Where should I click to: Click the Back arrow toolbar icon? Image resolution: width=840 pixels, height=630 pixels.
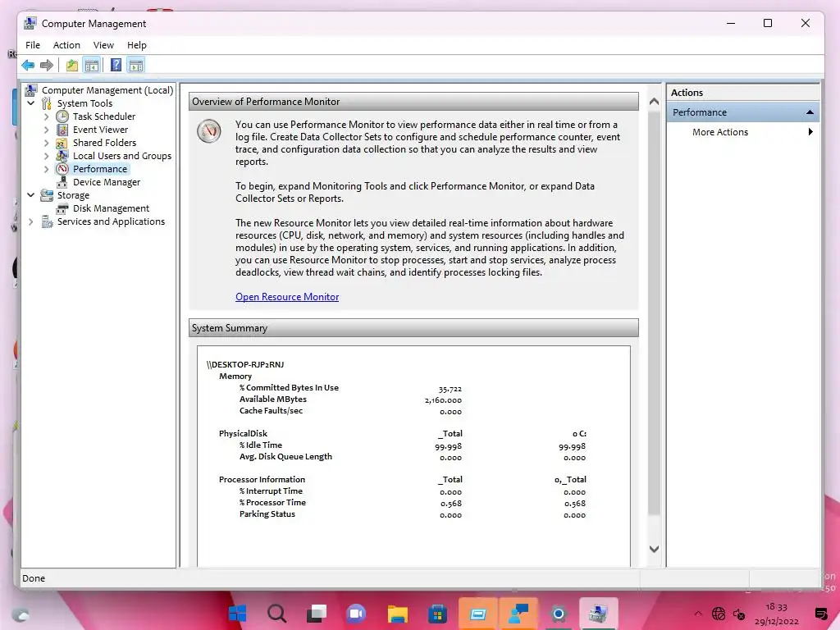(x=28, y=66)
